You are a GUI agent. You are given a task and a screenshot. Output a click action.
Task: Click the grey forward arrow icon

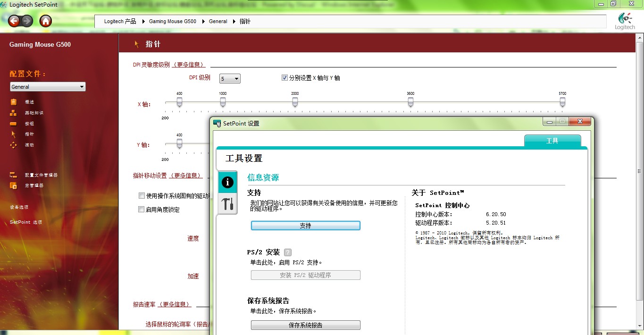(x=27, y=21)
